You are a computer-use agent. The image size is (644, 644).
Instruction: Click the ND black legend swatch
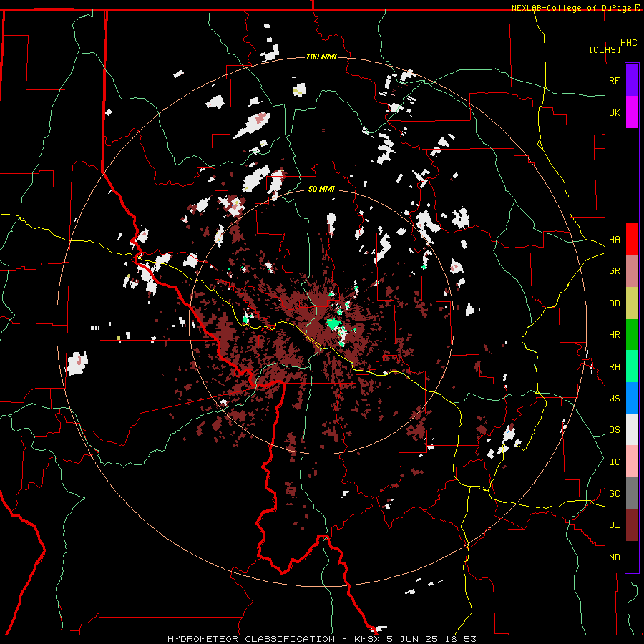[632, 557]
